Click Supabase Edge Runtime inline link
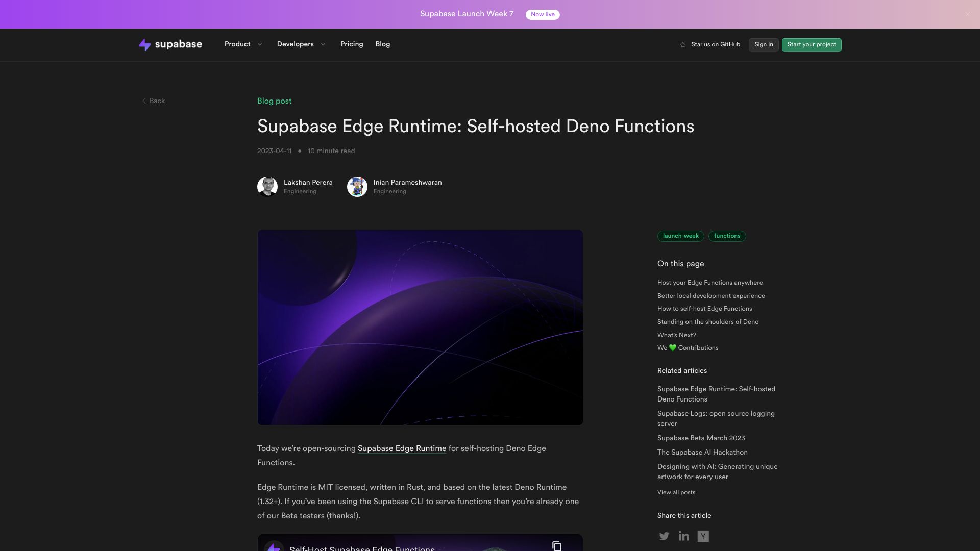The image size is (980, 551). coord(402,448)
